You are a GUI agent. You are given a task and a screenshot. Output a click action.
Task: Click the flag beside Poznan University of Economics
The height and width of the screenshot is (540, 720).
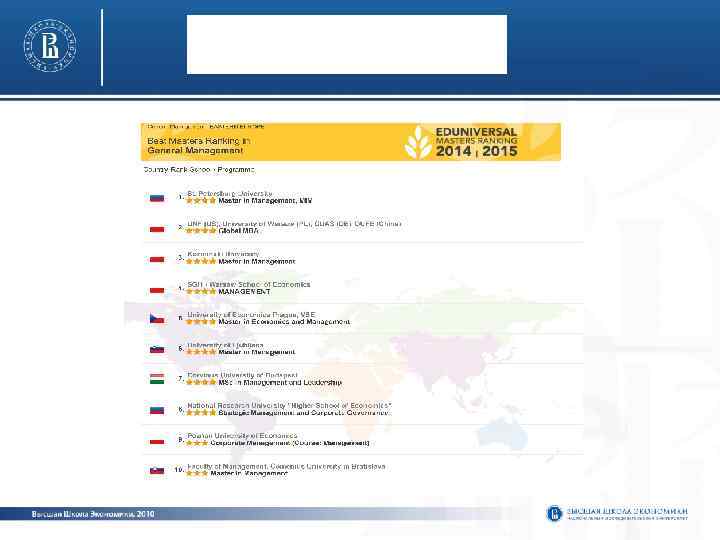point(157,442)
